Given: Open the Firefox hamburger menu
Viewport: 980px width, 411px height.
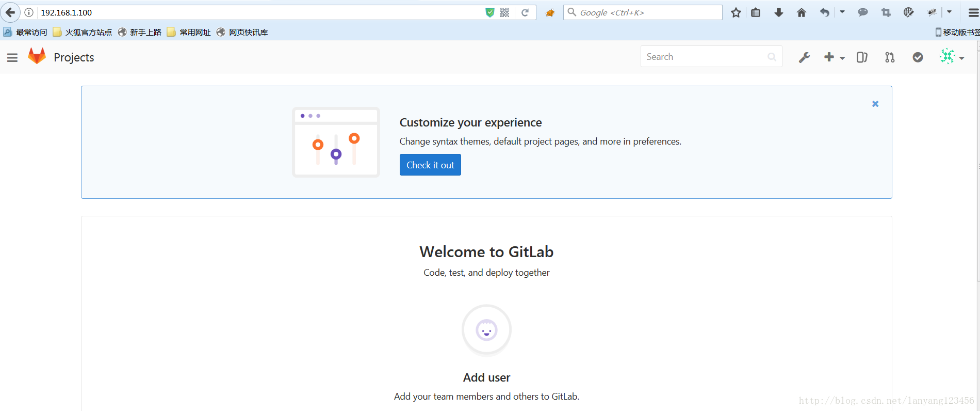Looking at the screenshot, I should coord(973,13).
